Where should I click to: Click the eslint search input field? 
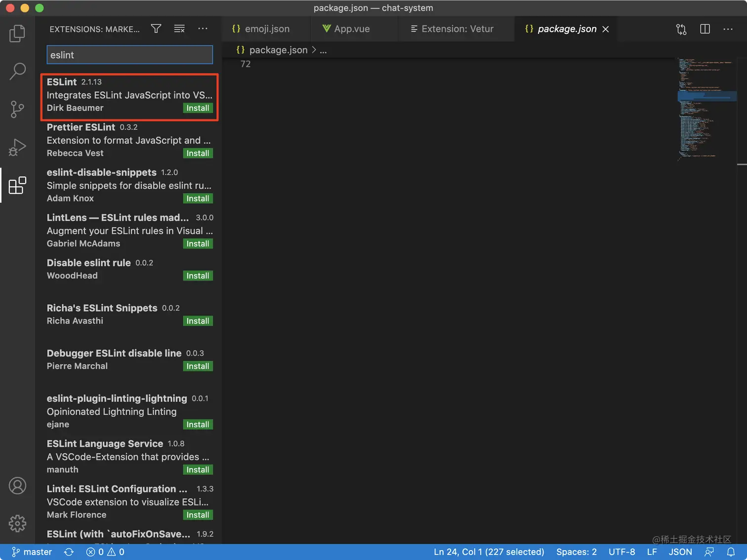[x=129, y=55]
